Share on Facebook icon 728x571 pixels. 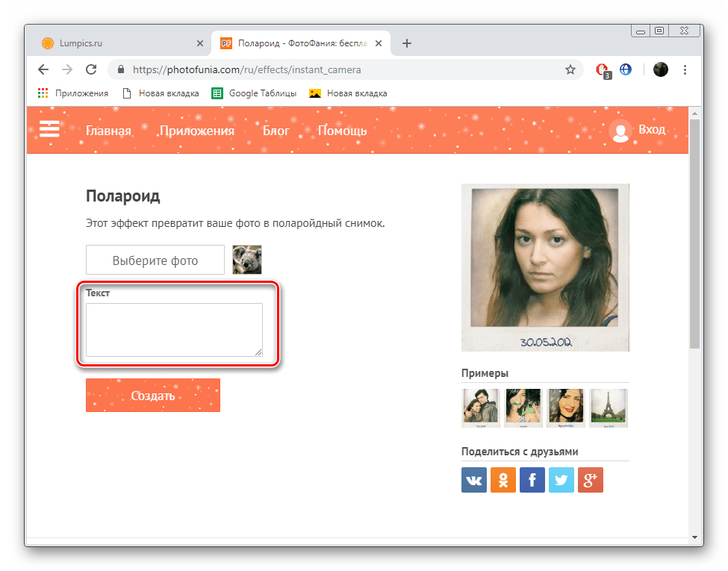pos(532,481)
